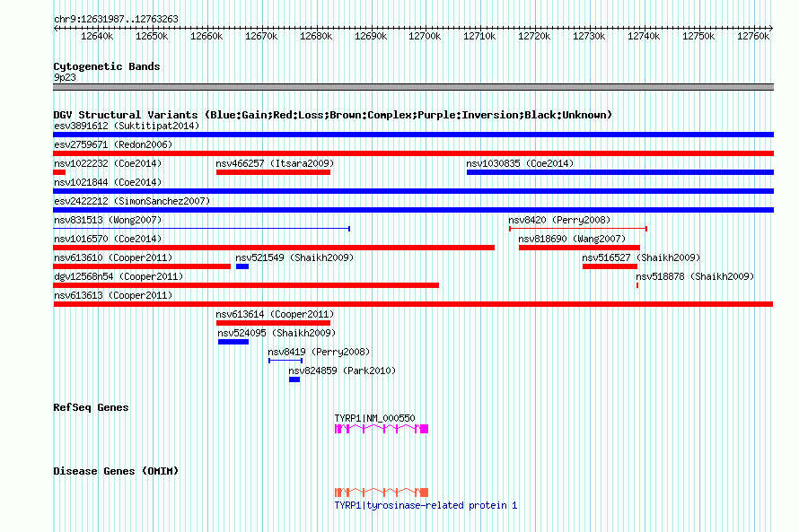Click the nsv524095 blue bar
The width and height of the screenshot is (799, 532).
(x=233, y=342)
